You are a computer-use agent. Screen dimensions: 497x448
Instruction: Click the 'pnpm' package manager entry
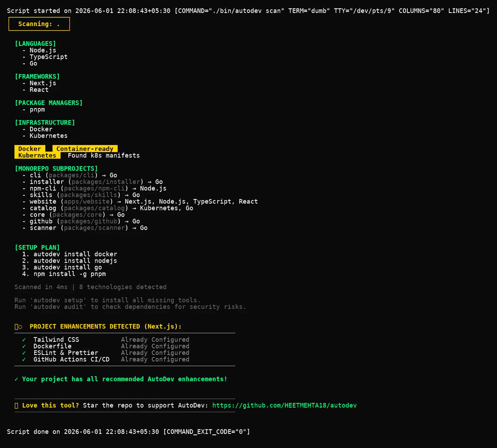point(37,109)
